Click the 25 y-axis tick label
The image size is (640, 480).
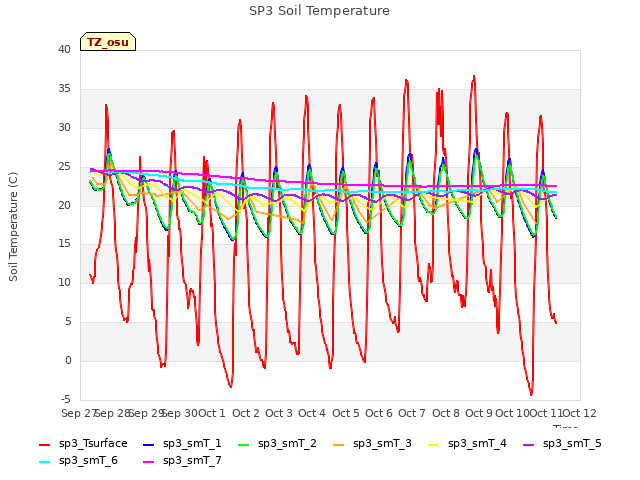pos(64,167)
